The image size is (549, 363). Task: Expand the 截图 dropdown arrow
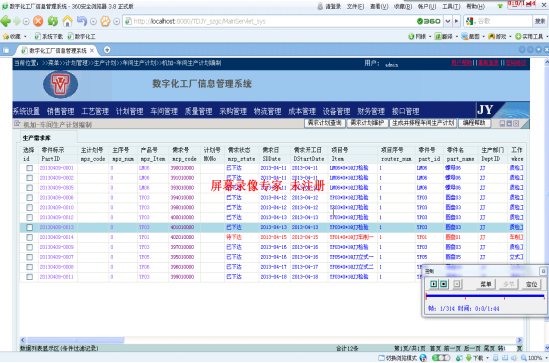tap(484, 37)
